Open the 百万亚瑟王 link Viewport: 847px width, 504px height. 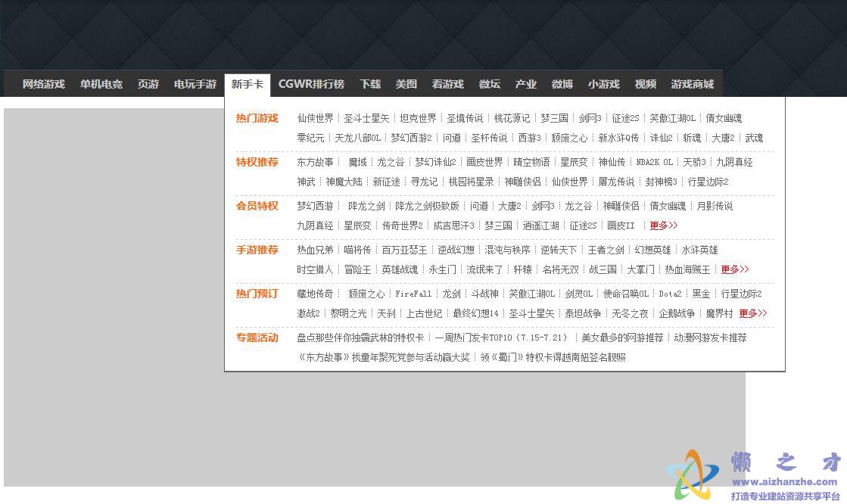(405, 250)
